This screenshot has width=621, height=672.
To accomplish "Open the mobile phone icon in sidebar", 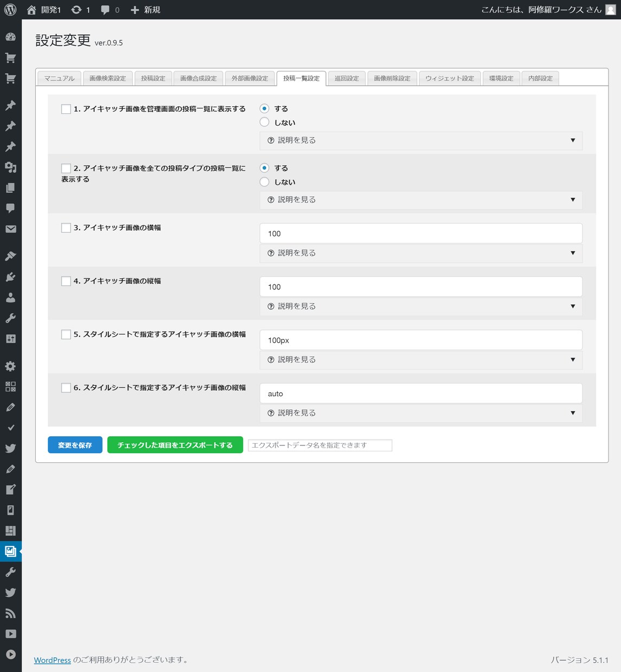I will (x=10, y=510).
